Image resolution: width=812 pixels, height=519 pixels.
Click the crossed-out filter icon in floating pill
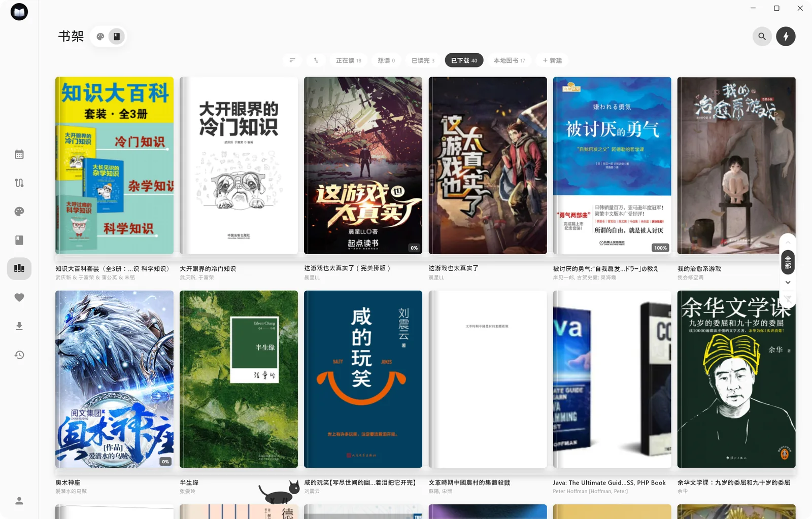click(788, 299)
